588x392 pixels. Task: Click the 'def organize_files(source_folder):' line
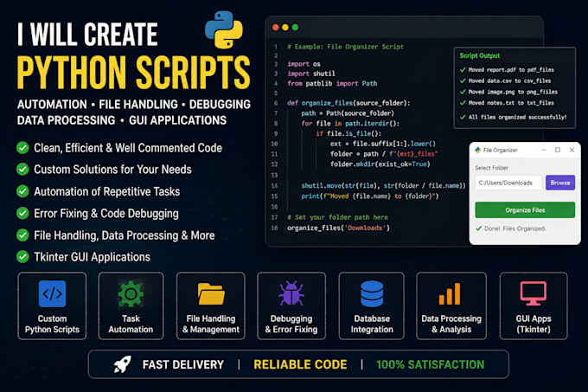[348, 103]
